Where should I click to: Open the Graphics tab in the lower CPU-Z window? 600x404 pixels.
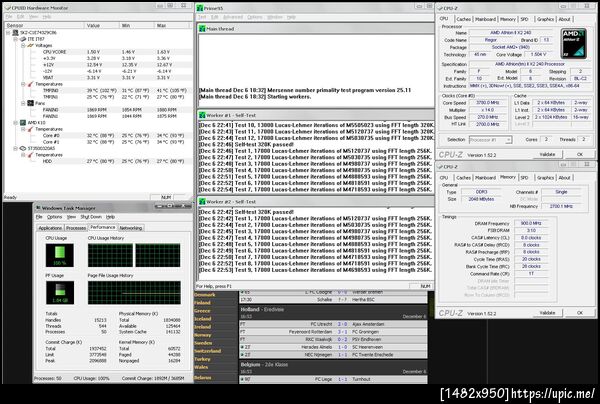pos(545,178)
